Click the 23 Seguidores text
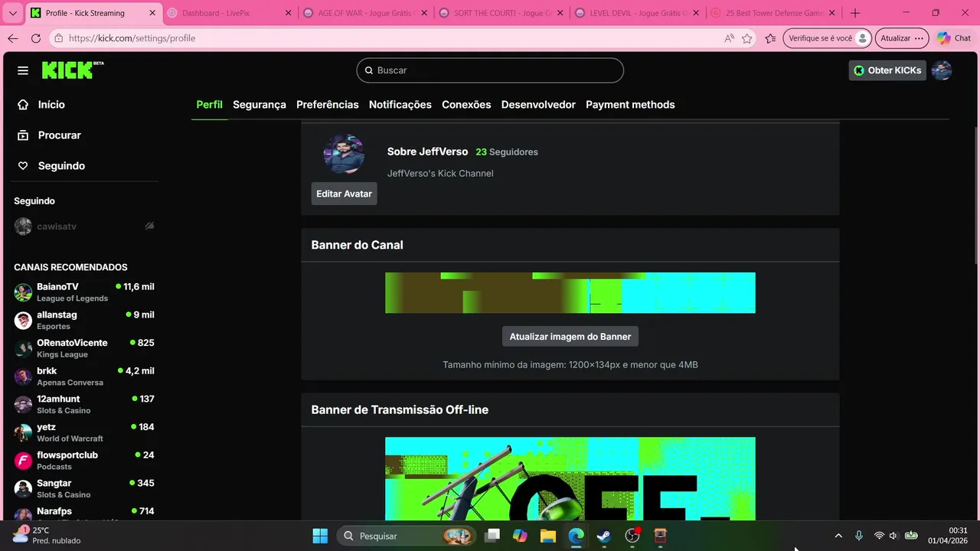 pyautogui.click(x=507, y=152)
